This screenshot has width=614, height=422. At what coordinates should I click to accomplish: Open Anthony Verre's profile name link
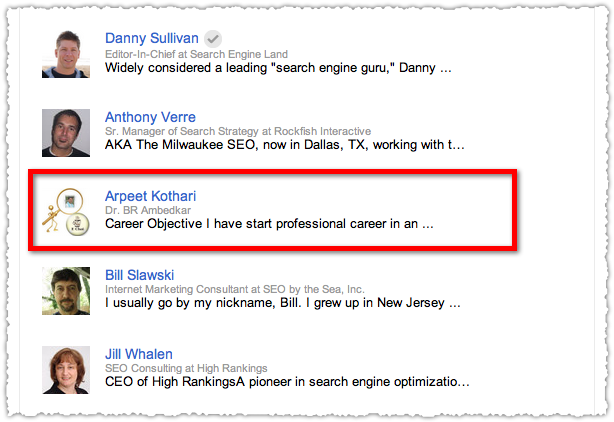pos(150,117)
